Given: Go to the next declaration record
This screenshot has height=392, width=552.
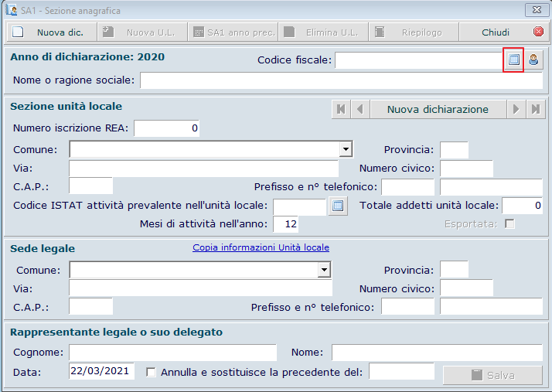Looking at the screenshot, I should coord(516,109).
